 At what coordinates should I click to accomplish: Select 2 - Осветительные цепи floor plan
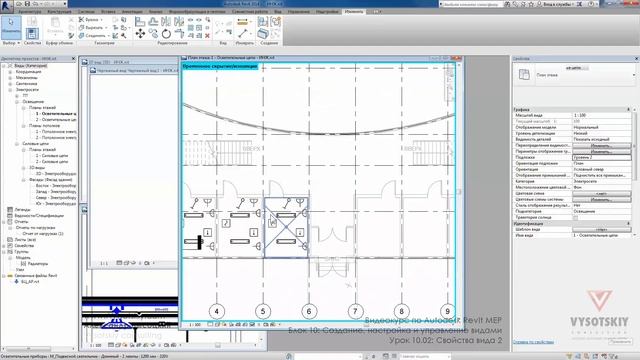coord(56,120)
